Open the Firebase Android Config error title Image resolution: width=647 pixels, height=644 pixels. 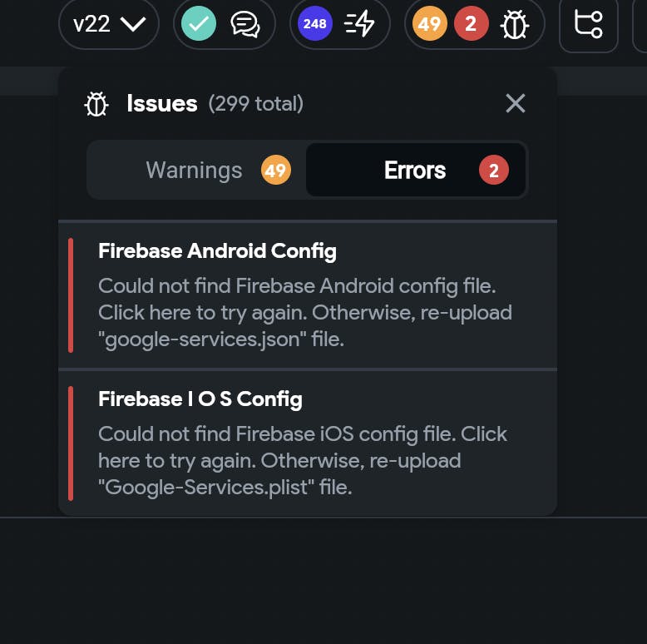[x=217, y=251]
